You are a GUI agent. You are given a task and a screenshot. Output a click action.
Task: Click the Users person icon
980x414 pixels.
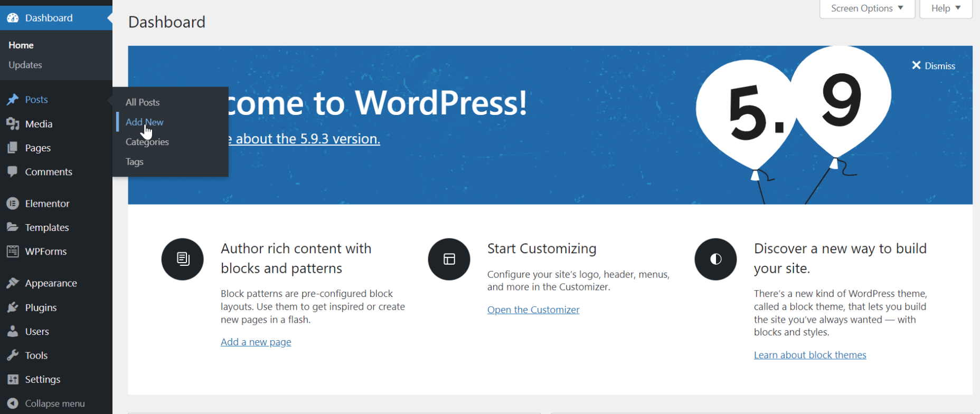coord(13,332)
